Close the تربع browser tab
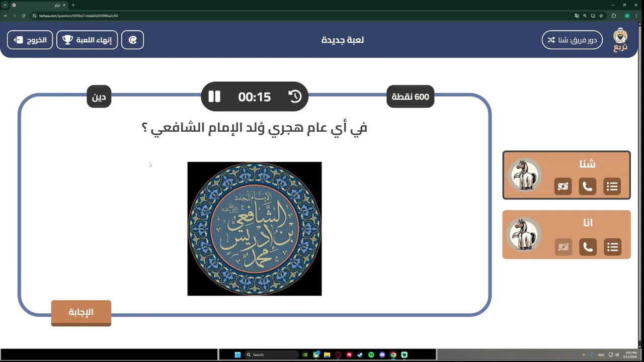 pos(64,5)
